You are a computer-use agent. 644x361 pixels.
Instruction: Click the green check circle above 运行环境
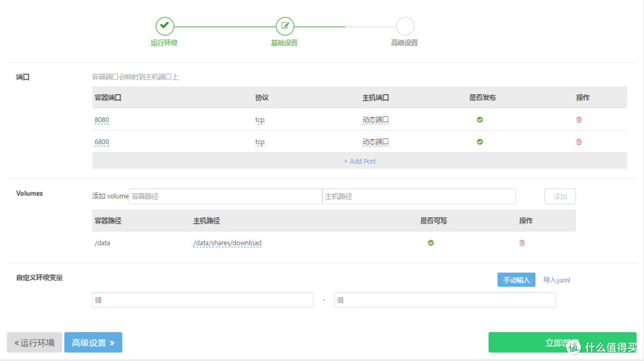click(x=165, y=26)
